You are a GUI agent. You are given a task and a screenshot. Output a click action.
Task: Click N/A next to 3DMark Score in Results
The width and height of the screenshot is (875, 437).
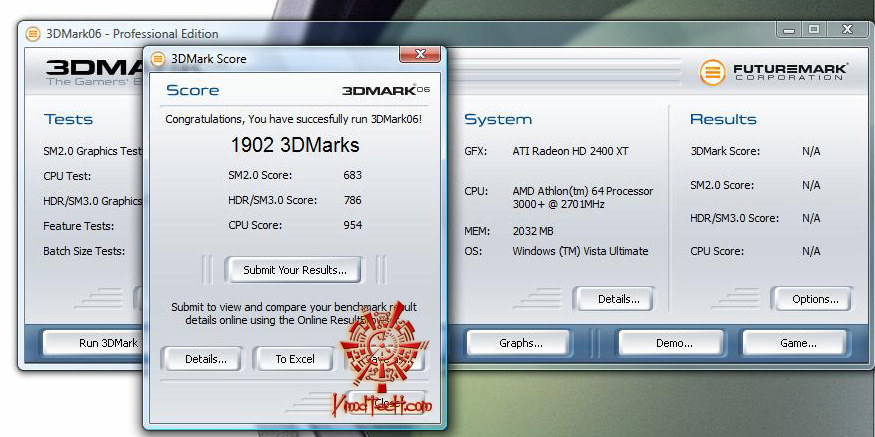point(811,151)
